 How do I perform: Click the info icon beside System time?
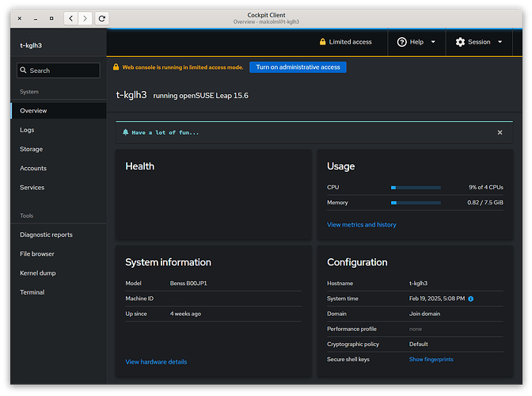click(470, 299)
